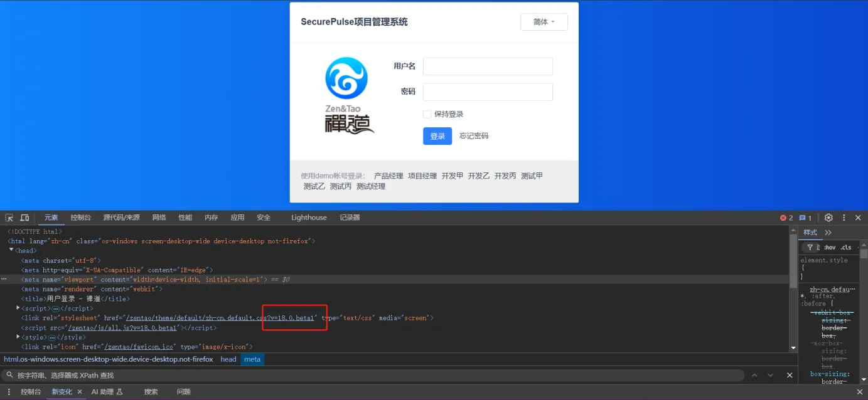Open the 问题 drawer tab
Screen dimensions: 868x400
183,392
